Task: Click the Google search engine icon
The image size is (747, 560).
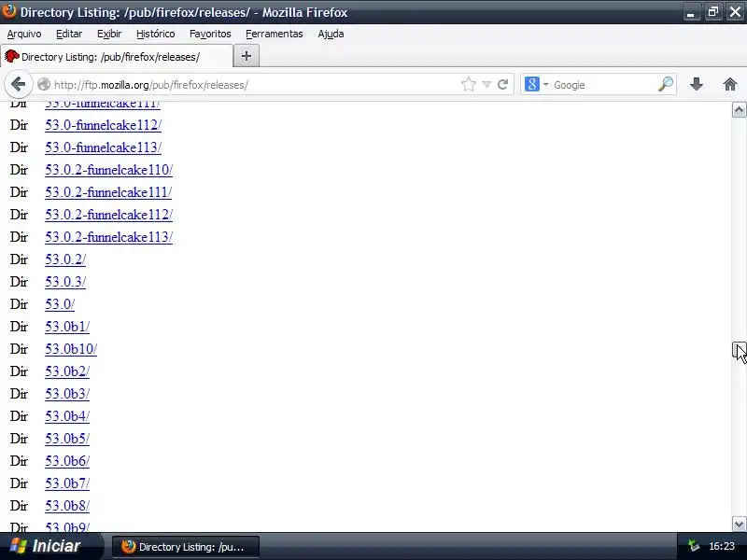Action: [531, 84]
